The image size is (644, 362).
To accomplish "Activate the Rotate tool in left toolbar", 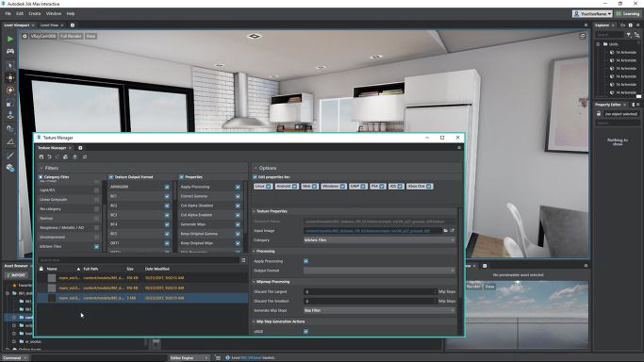I will point(10,90).
